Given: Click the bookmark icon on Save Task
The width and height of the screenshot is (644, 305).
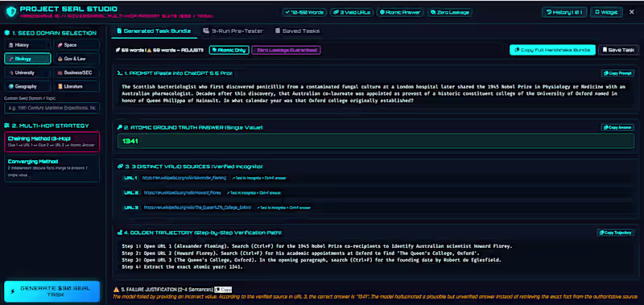Looking at the screenshot, I should (x=605, y=50).
